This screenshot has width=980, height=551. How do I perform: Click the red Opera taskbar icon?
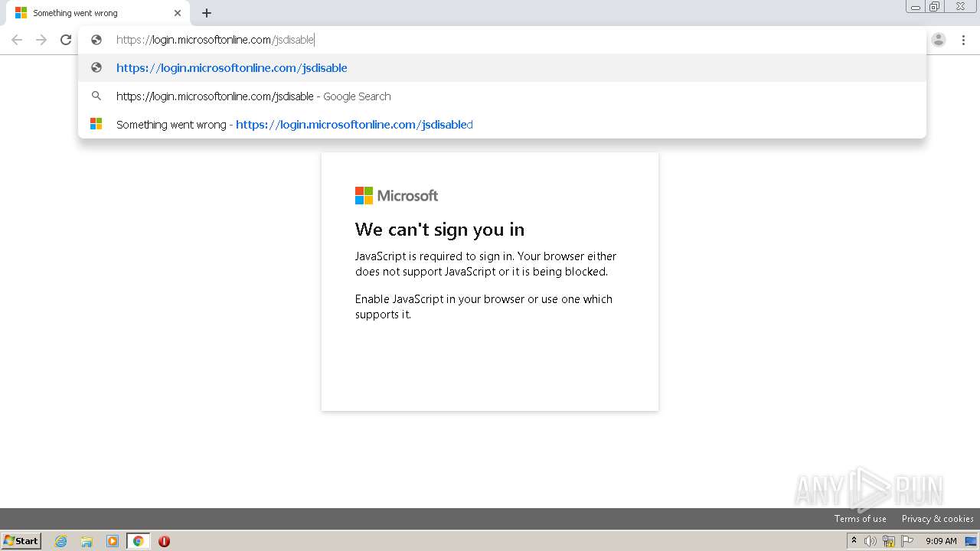click(x=164, y=541)
